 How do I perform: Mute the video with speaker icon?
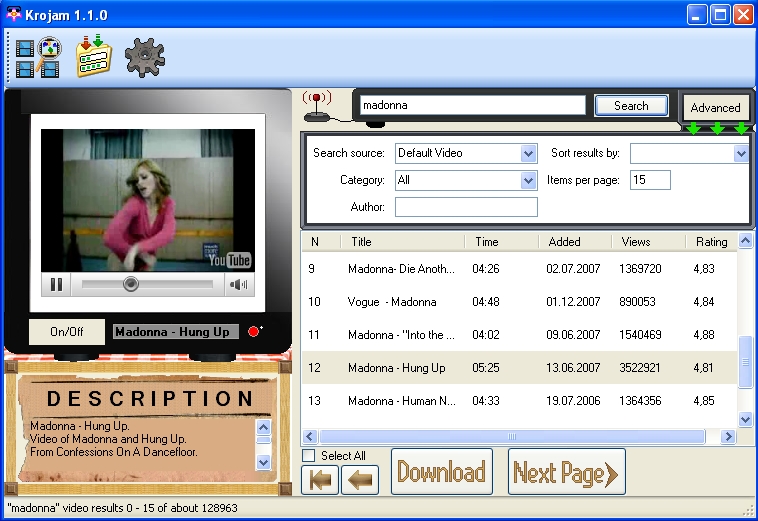238,284
